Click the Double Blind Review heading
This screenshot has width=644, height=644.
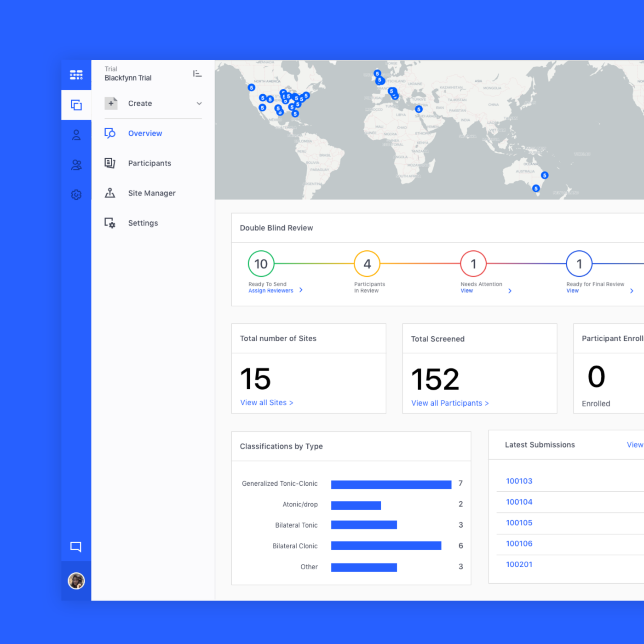point(276,228)
